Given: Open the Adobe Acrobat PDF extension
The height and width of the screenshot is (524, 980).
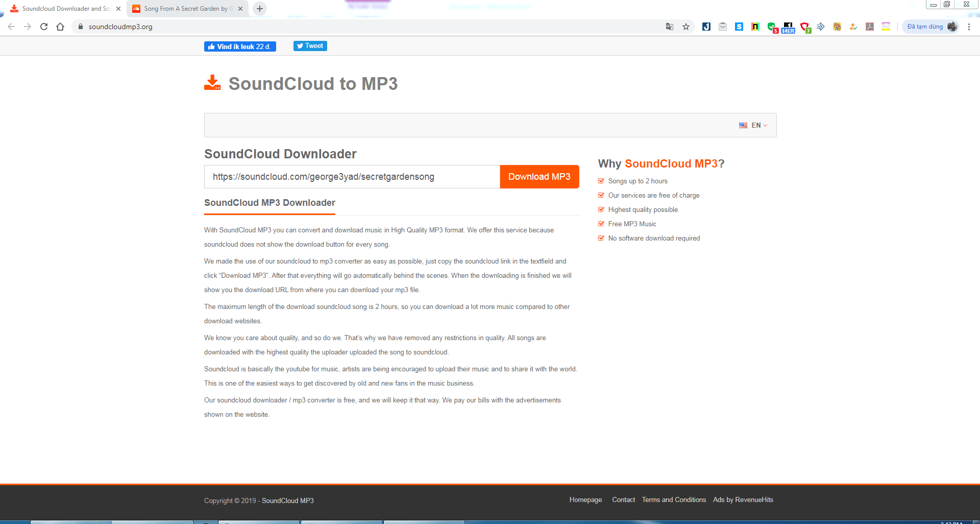Looking at the screenshot, I should pos(870,27).
